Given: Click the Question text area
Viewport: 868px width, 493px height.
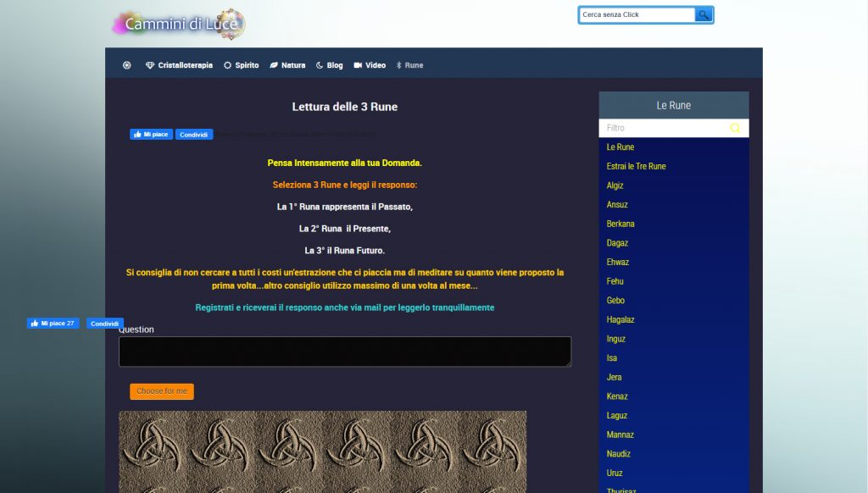Looking at the screenshot, I should [x=345, y=352].
